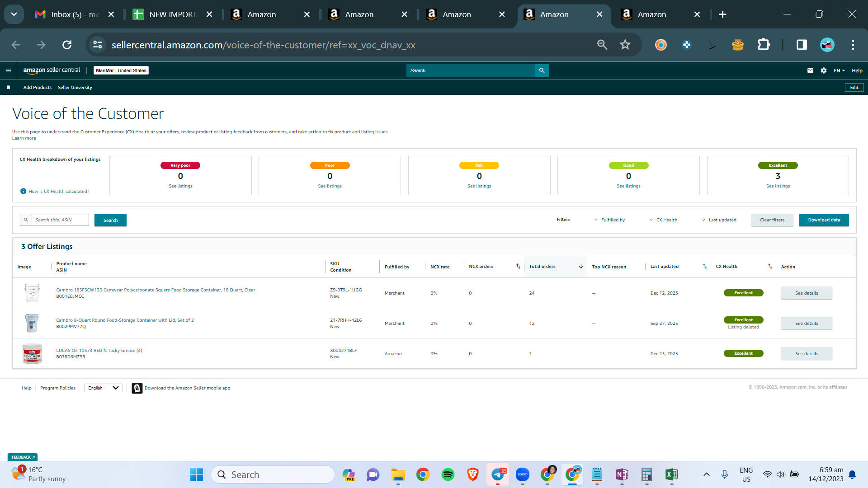The height and width of the screenshot is (488, 868).
Task: See details for Cambro 18SFSCW135 container
Action: tap(807, 293)
